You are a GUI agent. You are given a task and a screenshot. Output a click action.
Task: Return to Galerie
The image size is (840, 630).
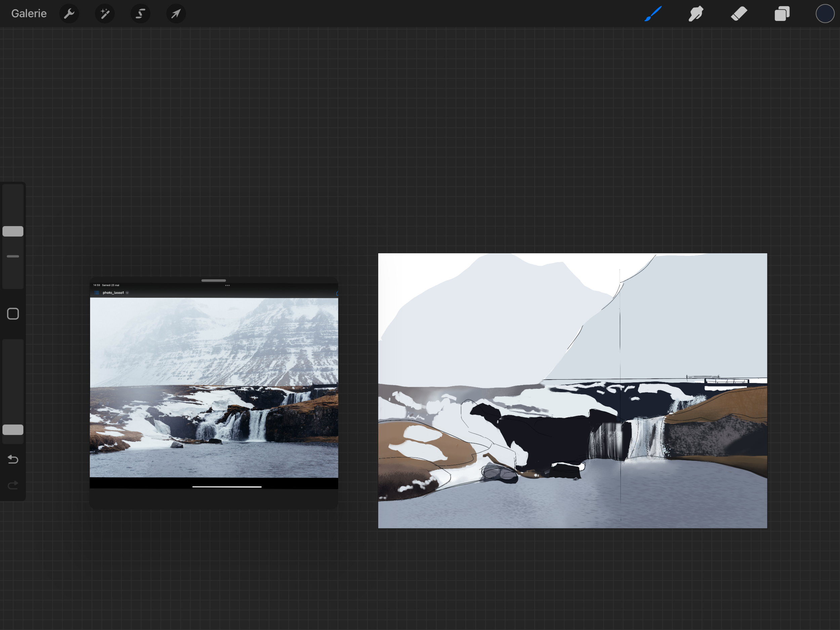coord(29,14)
